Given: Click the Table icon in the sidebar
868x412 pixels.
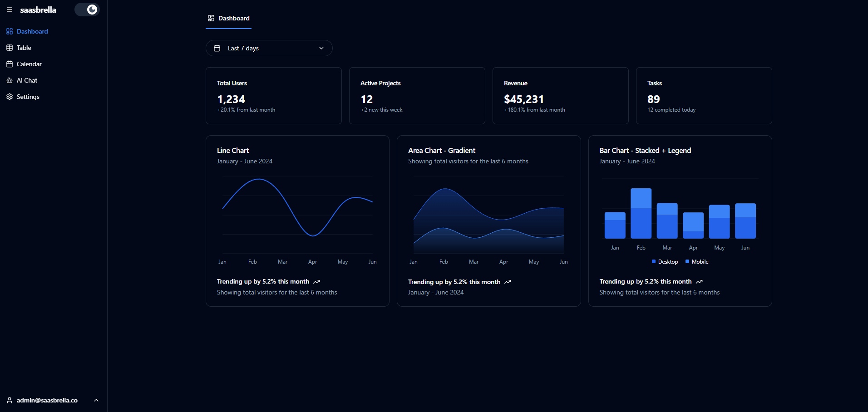Looking at the screenshot, I should click(x=9, y=47).
